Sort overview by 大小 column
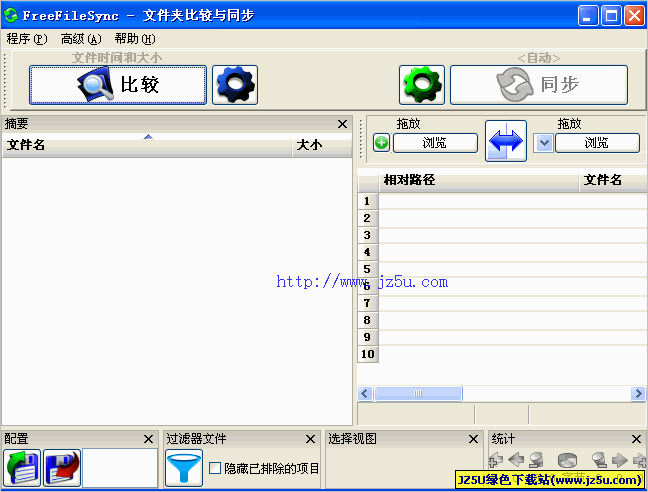Image resolution: width=648 pixels, height=492 pixels. pos(322,145)
